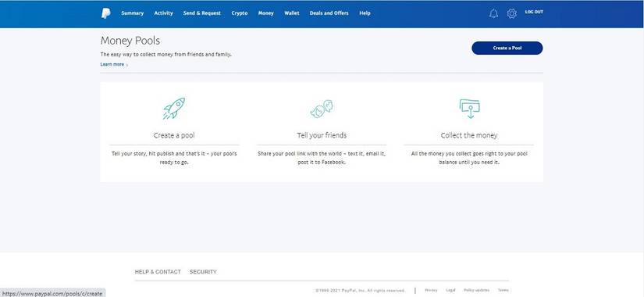The height and width of the screenshot is (297, 644).
Task: Click the Money Pools page heading
Action: [x=130, y=41]
